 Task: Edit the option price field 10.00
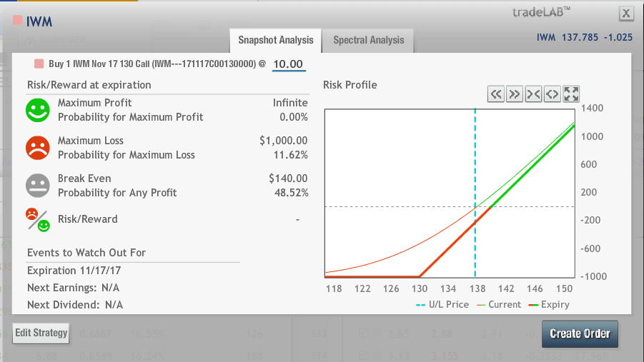coord(289,64)
